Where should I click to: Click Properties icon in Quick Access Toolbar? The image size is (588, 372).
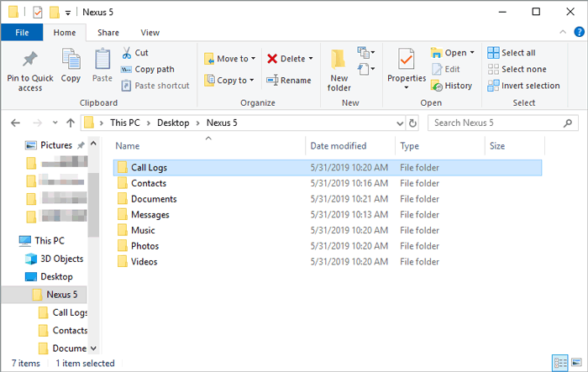coord(38,13)
